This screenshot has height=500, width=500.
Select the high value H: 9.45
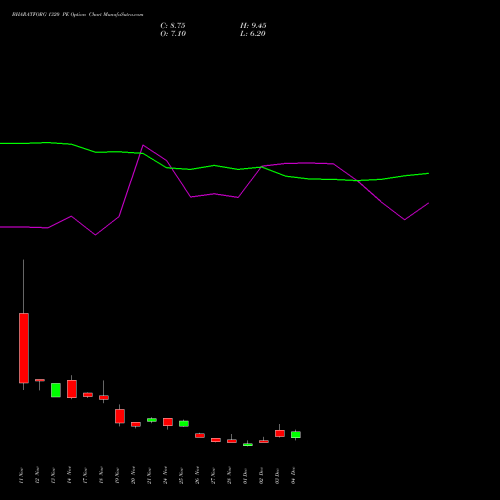click(x=253, y=26)
